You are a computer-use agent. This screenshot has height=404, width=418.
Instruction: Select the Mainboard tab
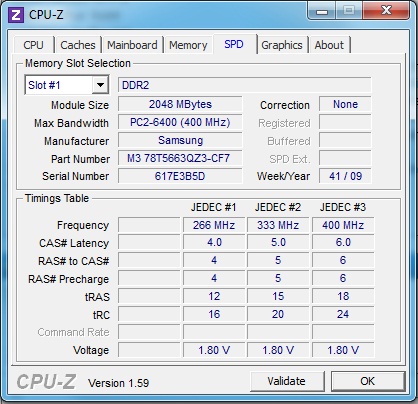132,45
